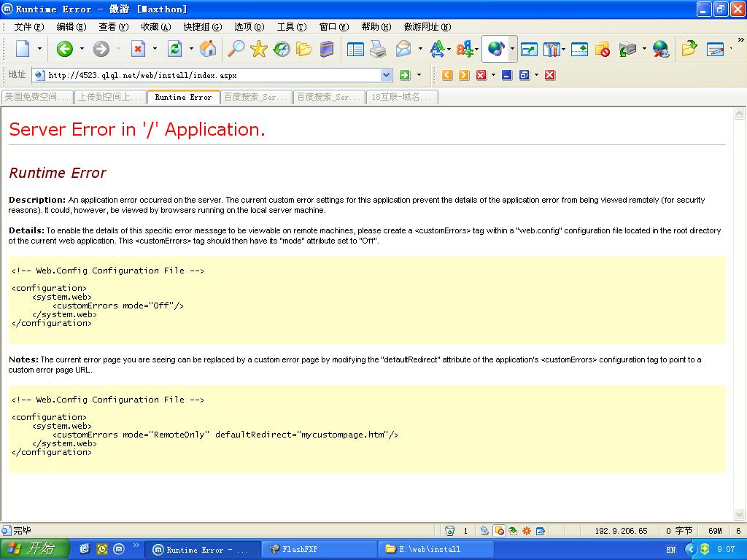Click the vertical scrollbar down arrow
Viewport: 747px width, 560px height.
click(x=739, y=515)
